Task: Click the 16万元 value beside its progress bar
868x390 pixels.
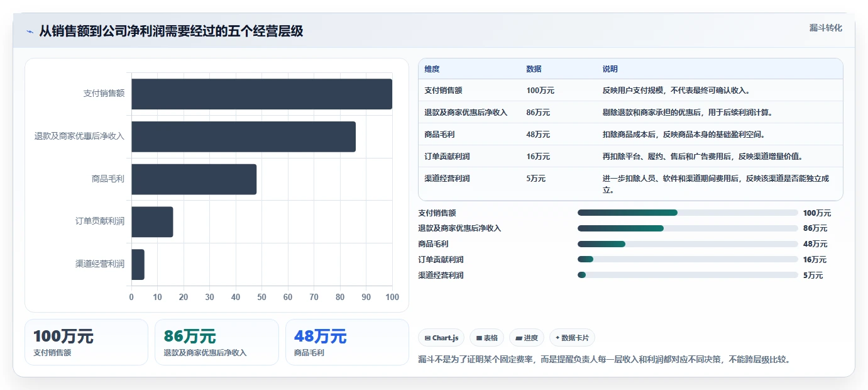Action: 815,259
